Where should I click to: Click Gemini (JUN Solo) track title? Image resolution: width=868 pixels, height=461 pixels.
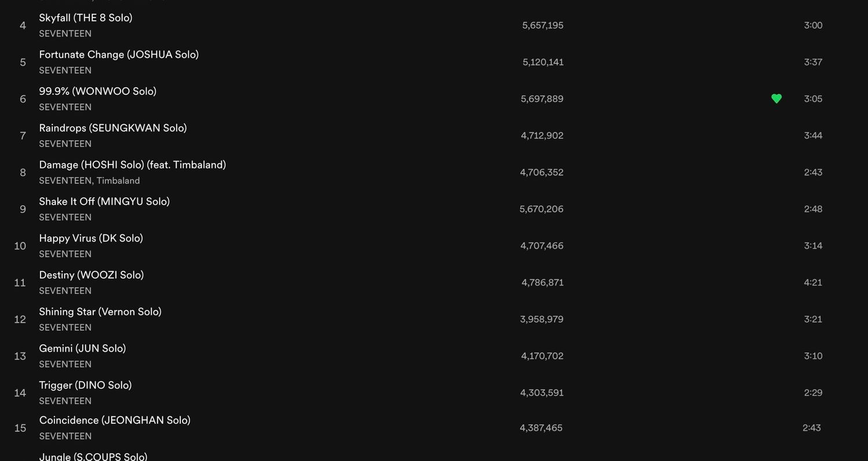click(x=82, y=349)
